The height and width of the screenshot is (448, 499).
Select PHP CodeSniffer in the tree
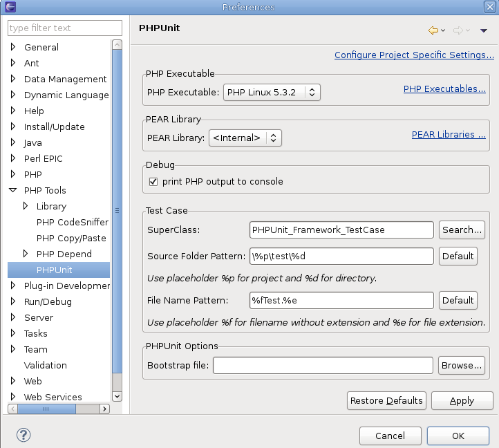point(72,222)
